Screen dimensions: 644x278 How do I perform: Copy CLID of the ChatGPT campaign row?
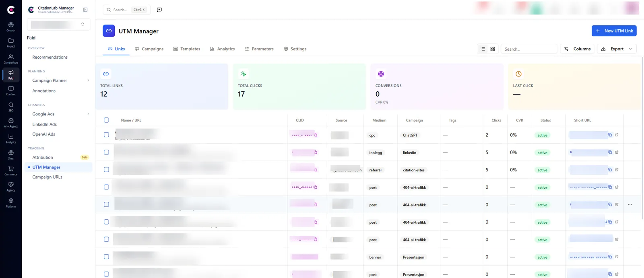pyautogui.click(x=316, y=135)
